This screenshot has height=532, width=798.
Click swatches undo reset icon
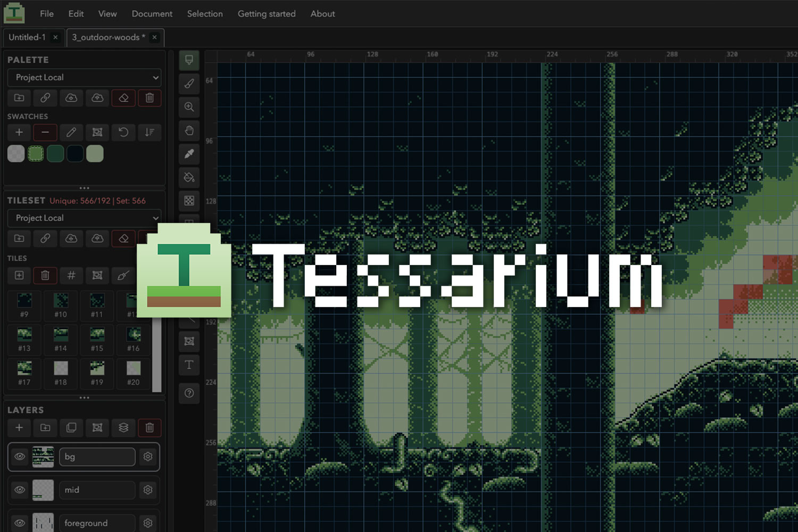click(x=123, y=132)
